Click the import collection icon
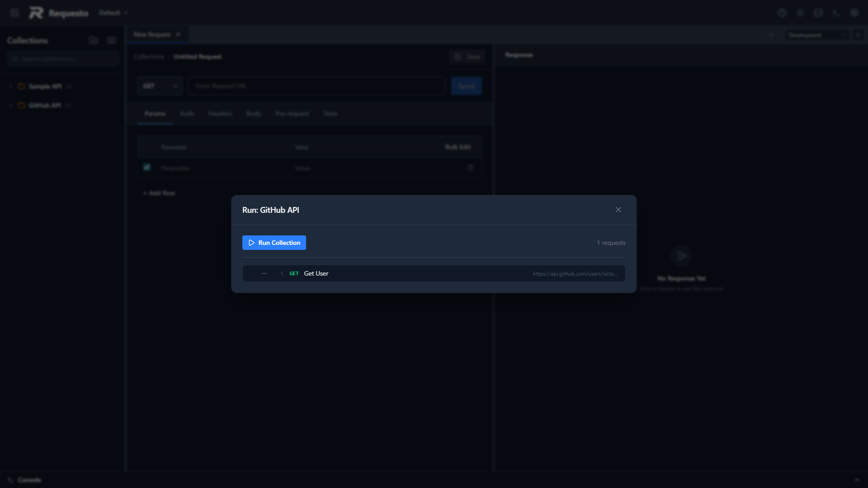Viewport: 868px width, 488px height. [x=111, y=40]
